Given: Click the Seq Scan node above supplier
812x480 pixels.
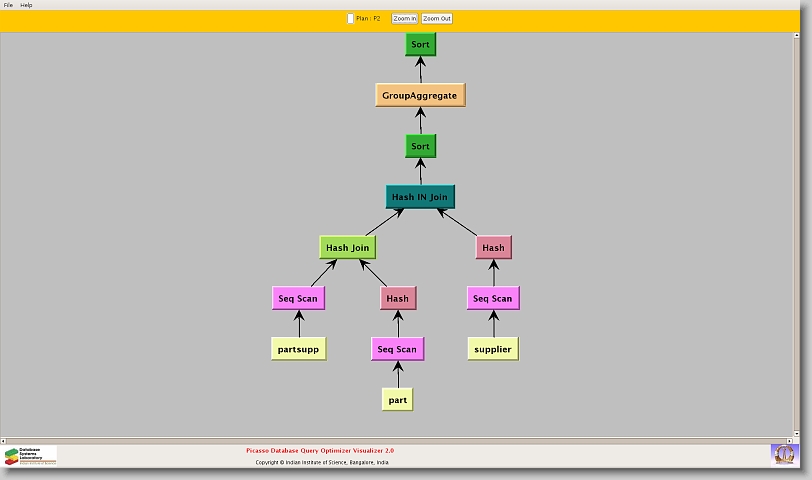Looking at the screenshot, I should tap(493, 298).
